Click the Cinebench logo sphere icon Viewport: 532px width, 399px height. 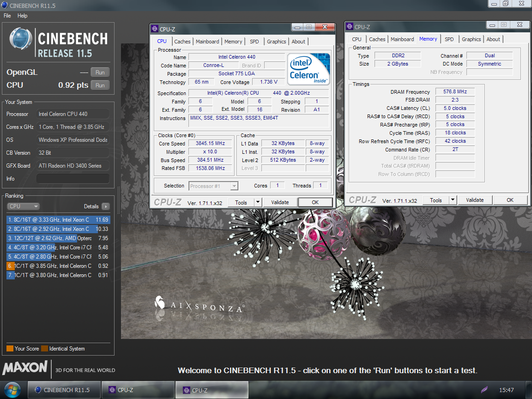click(x=21, y=38)
